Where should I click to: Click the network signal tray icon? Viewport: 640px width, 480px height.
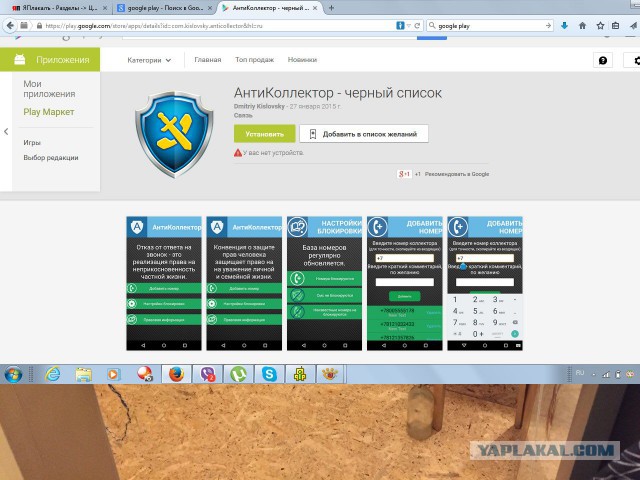[x=606, y=374]
